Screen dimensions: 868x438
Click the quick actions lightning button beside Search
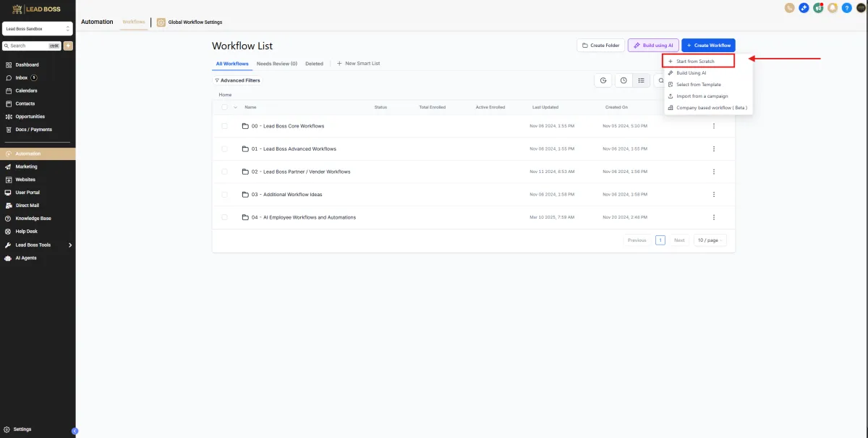point(68,46)
